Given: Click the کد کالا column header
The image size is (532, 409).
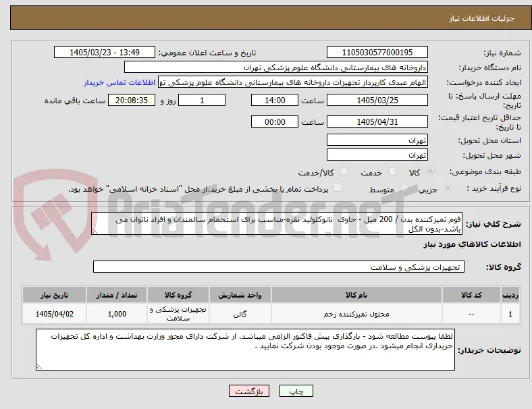Looking at the screenshot, I should 471,295.
